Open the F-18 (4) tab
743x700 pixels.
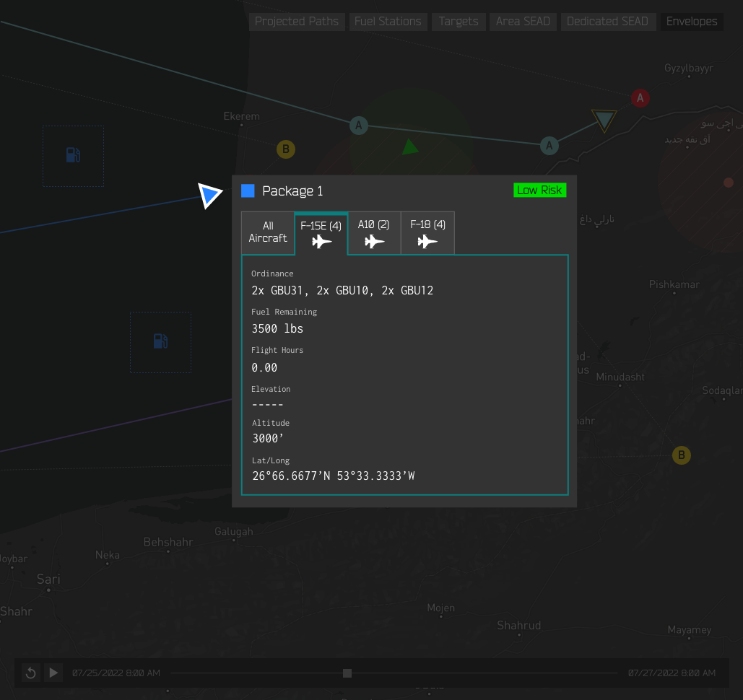point(427,233)
